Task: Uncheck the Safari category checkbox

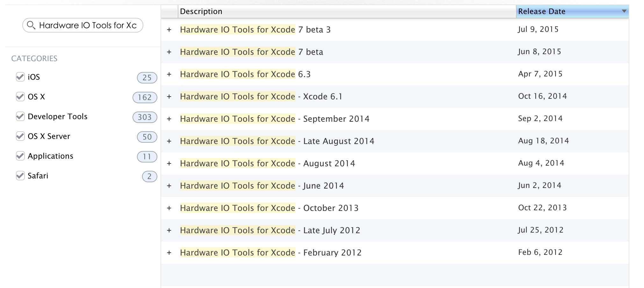Action: [x=20, y=176]
